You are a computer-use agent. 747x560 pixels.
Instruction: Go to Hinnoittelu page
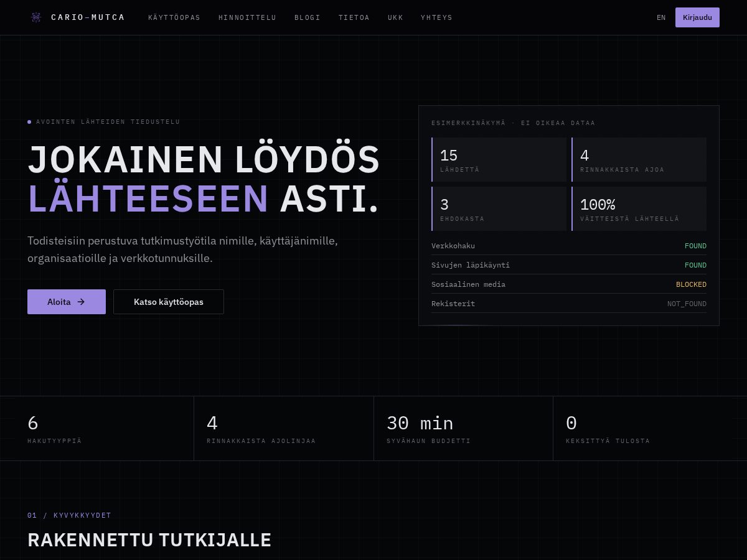coord(247,17)
